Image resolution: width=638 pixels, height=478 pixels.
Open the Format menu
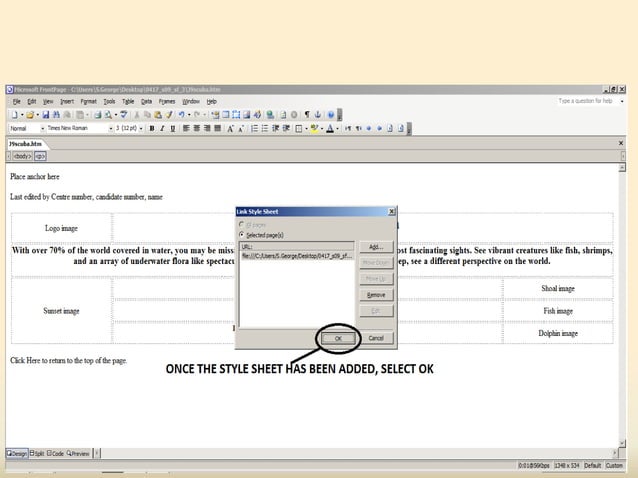coord(88,101)
